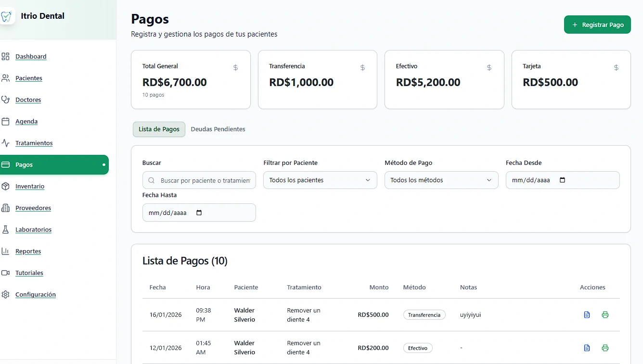Open the receipt document icon for the RD$200 payment
The image size is (643, 364).
point(587,348)
